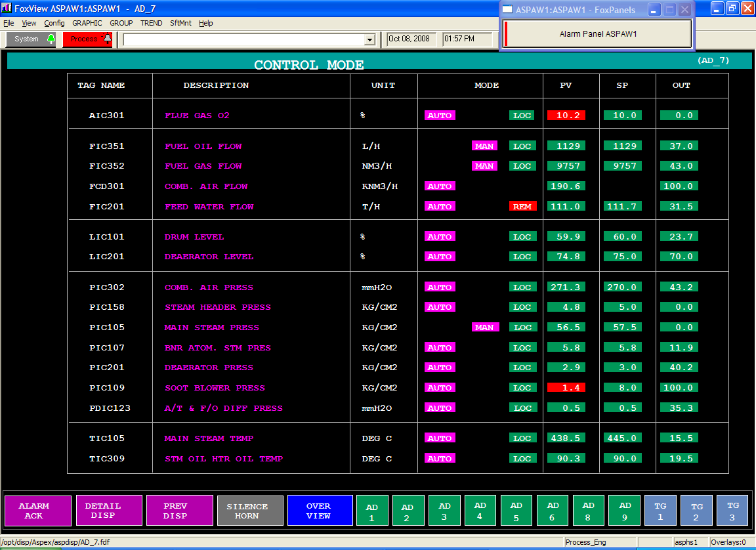This screenshot has height=550, width=756.
Task: Open DETAIL DISP for the selected tag
Action: [x=108, y=511]
